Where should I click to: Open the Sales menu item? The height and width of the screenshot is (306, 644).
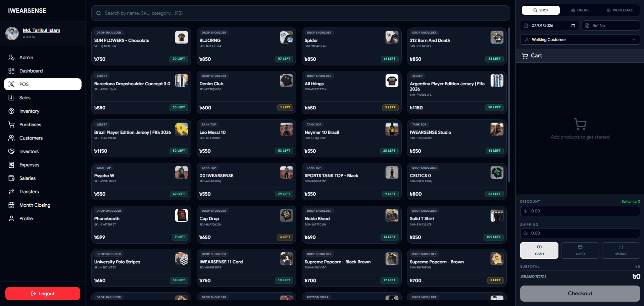(43, 98)
